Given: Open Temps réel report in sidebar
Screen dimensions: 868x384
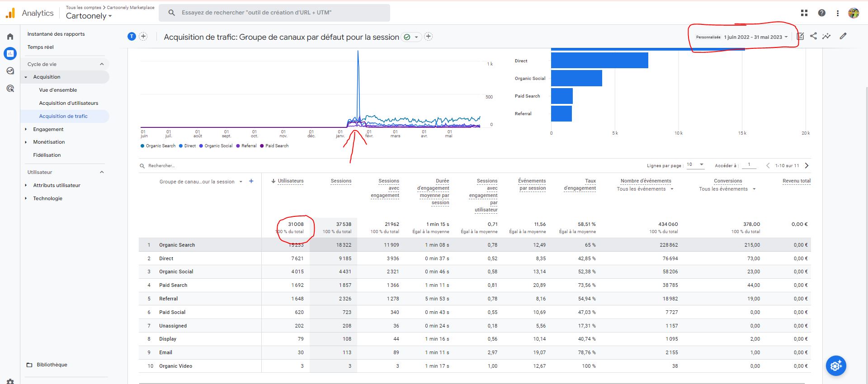Looking at the screenshot, I should pyautogui.click(x=40, y=47).
